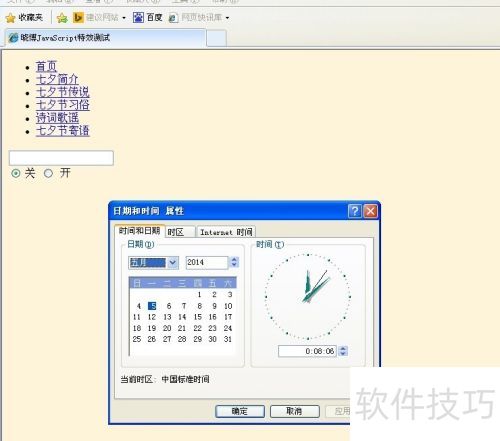Expand the 网页快讯库 dropdown arrow
500x441 pixels.
227,18
